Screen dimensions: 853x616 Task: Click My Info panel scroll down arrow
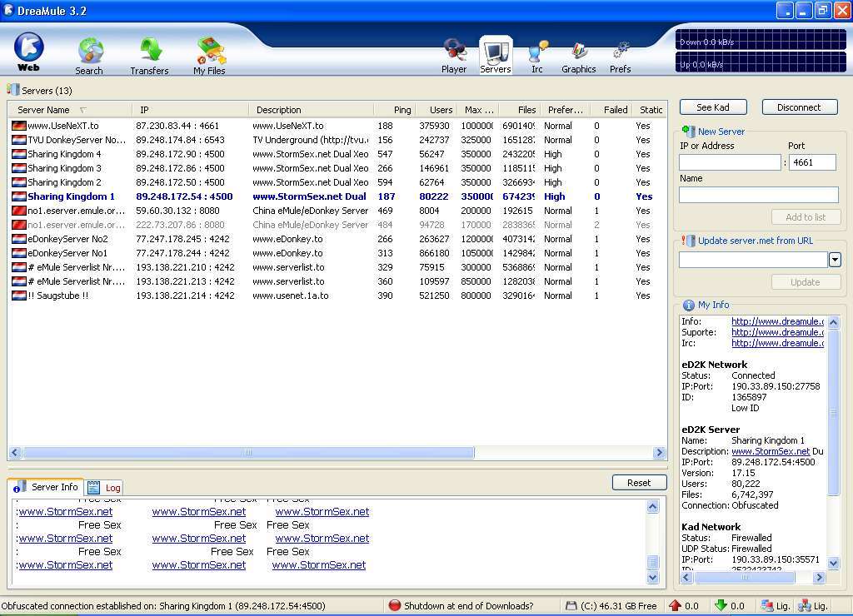pos(833,563)
